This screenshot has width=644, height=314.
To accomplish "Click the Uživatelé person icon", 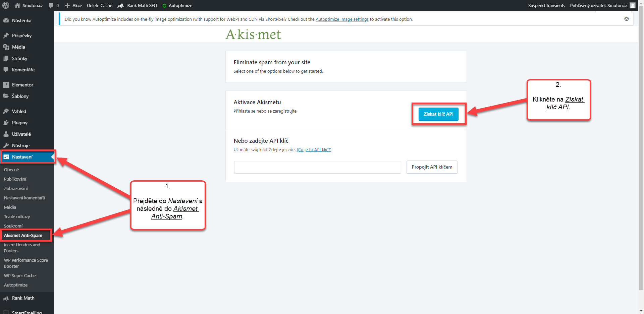I will pos(6,134).
